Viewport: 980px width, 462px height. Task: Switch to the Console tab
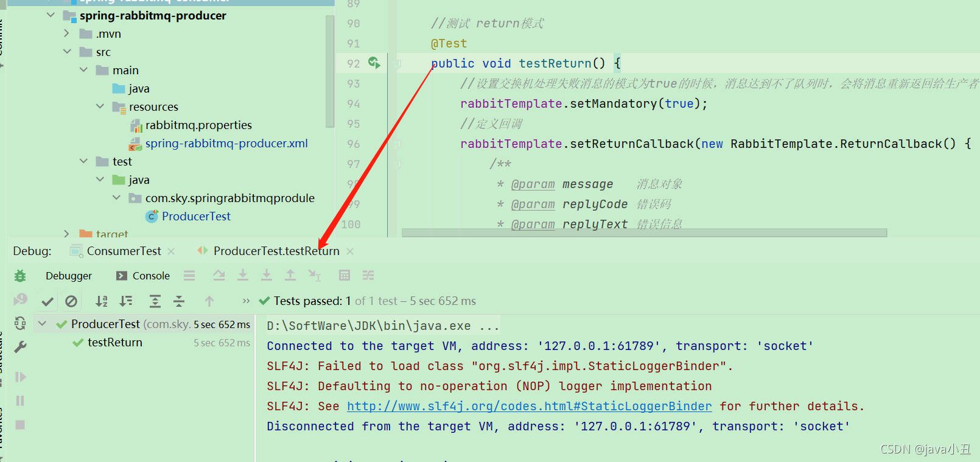[x=143, y=276]
